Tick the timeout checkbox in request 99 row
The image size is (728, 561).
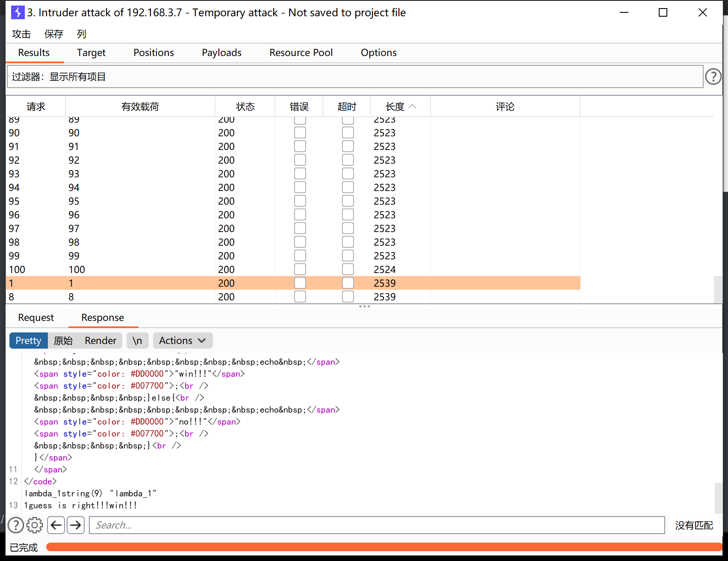tap(348, 256)
